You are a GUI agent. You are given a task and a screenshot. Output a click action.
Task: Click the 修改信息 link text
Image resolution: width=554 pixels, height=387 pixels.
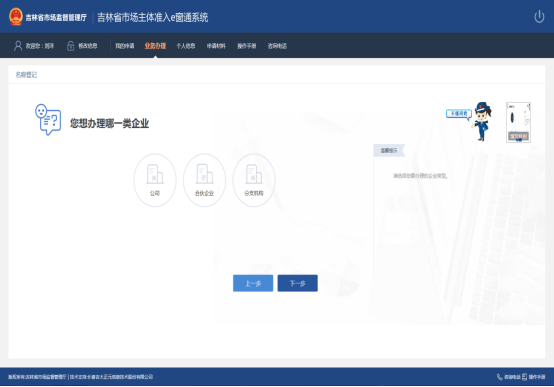pyautogui.click(x=88, y=46)
